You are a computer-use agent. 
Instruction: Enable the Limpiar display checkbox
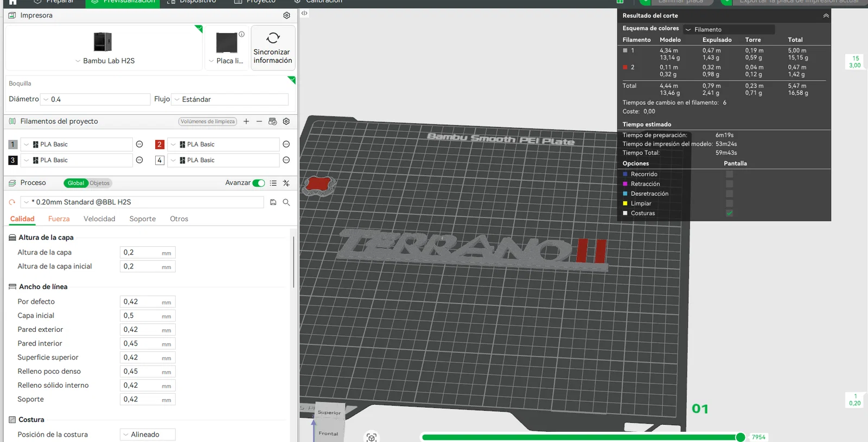[730, 203]
